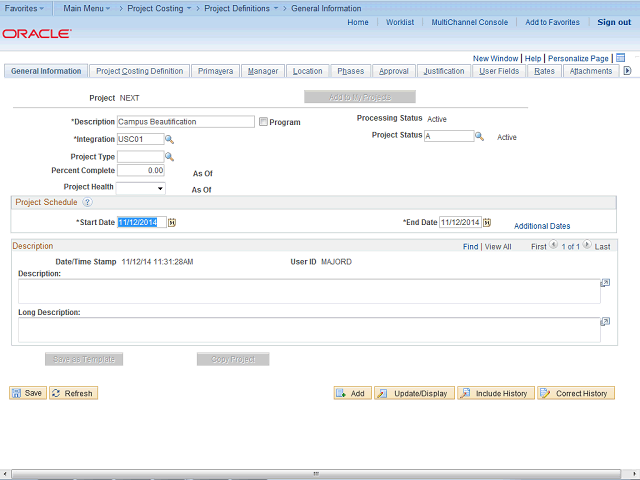Click the Sign out link
The image size is (640, 480).
coord(614,22)
